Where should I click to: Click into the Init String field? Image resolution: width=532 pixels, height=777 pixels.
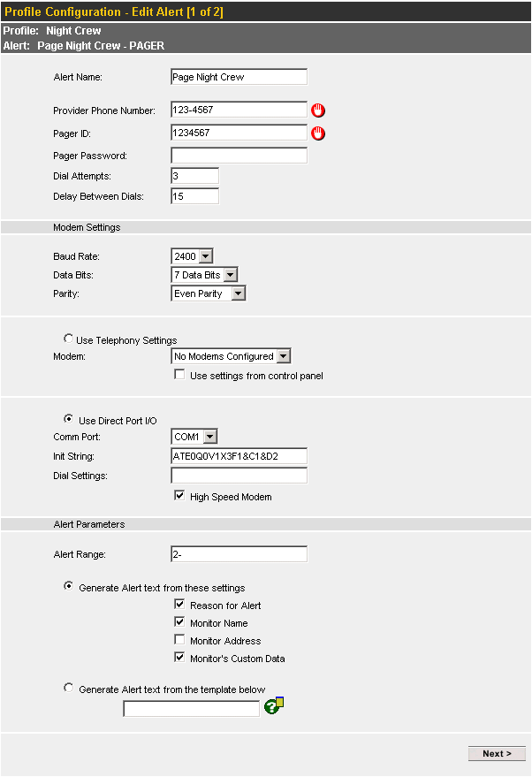[239, 456]
